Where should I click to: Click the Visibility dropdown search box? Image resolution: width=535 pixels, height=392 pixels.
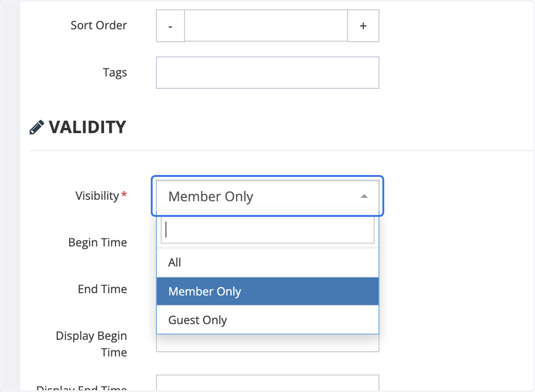(267, 230)
